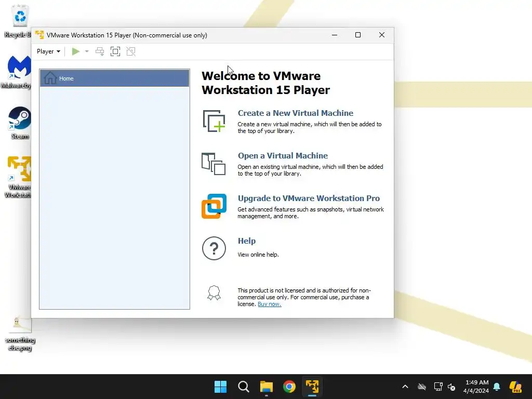Click the Help question mark icon
The width and height of the screenshot is (532, 399).
point(214,248)
